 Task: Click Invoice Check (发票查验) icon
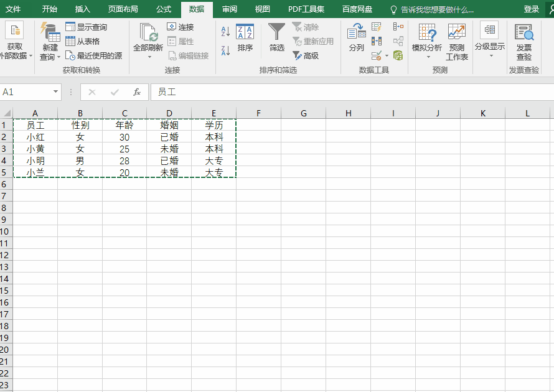click(x=524, y=32)
